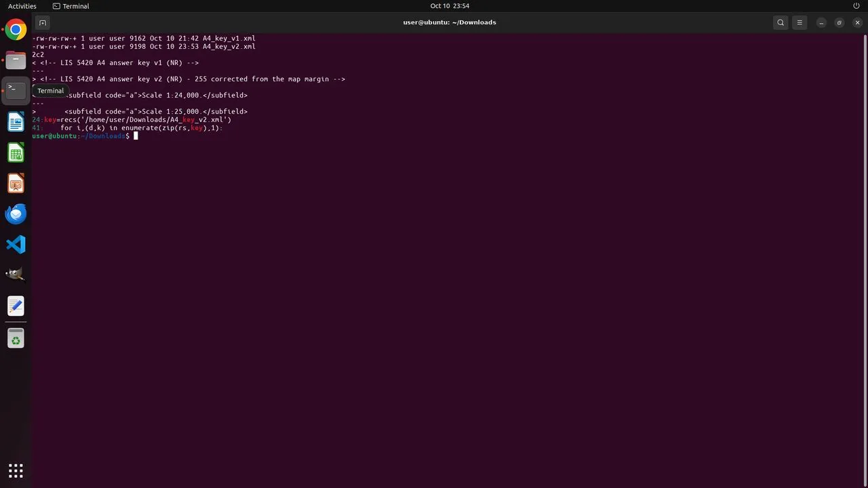Launch LibreOffice Calc from the dock
Viewport: 868px width, 488px height.
[x=16, y=153]
